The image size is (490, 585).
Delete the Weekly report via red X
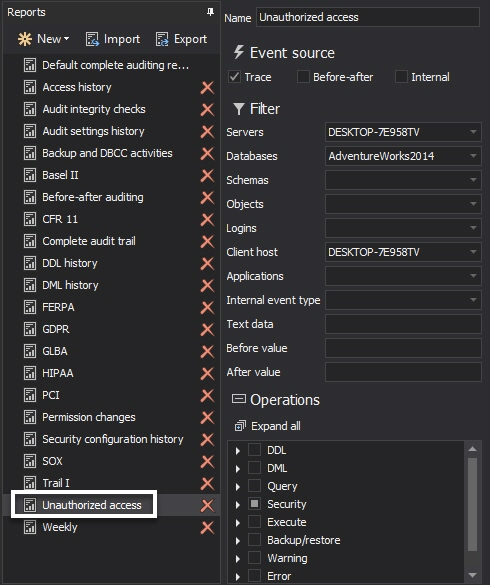pos(207,528)
